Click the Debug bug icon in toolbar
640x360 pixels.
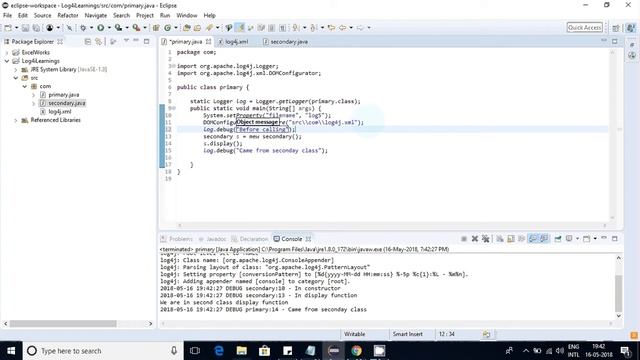(x=83, y=28)
